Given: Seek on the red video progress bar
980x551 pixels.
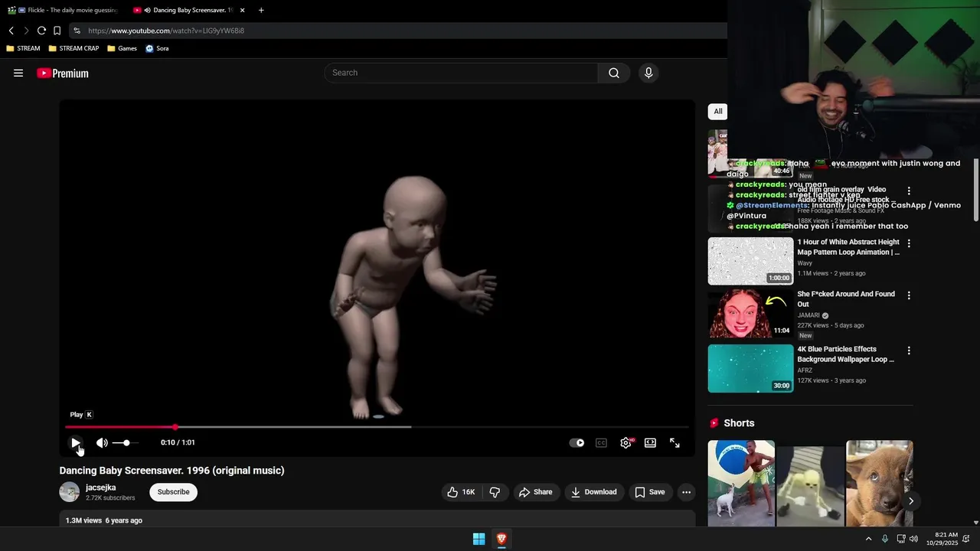Looking at the screenshot, I should tap(377, 427).
